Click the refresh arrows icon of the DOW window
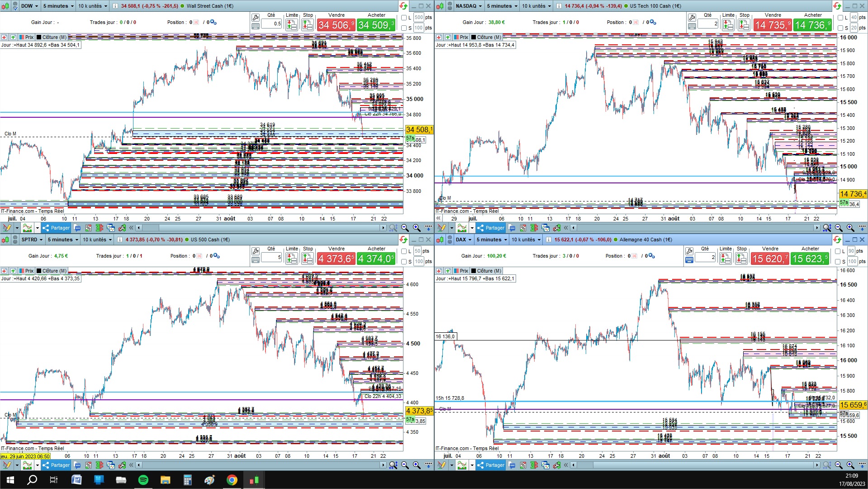 pos(403,6)
